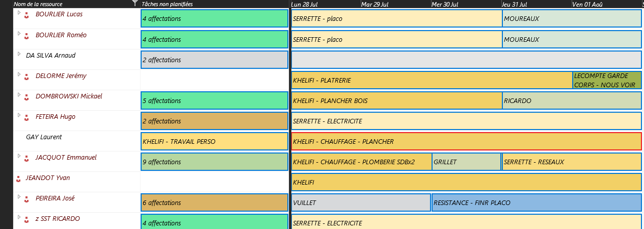The image size is (644, 229).
Task: Select 'KHELIFI - CHAUFFAGE - PLOMBERIE SDBx2' task
Action: (x=361, y=162)
